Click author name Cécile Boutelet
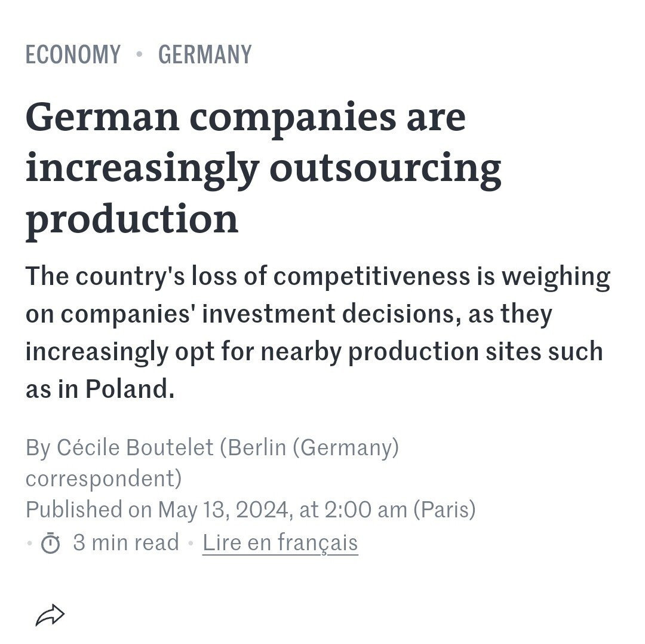 (135, 447)
